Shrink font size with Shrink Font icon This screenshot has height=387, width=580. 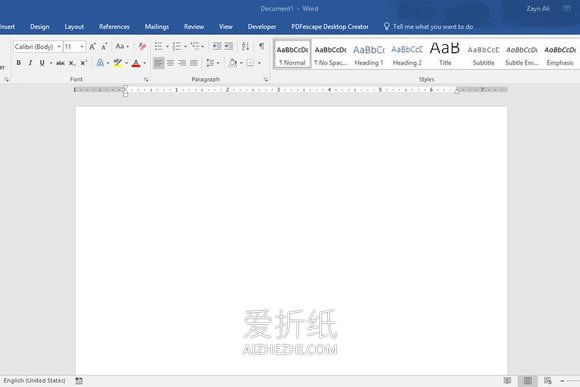(x=104, y=47)
